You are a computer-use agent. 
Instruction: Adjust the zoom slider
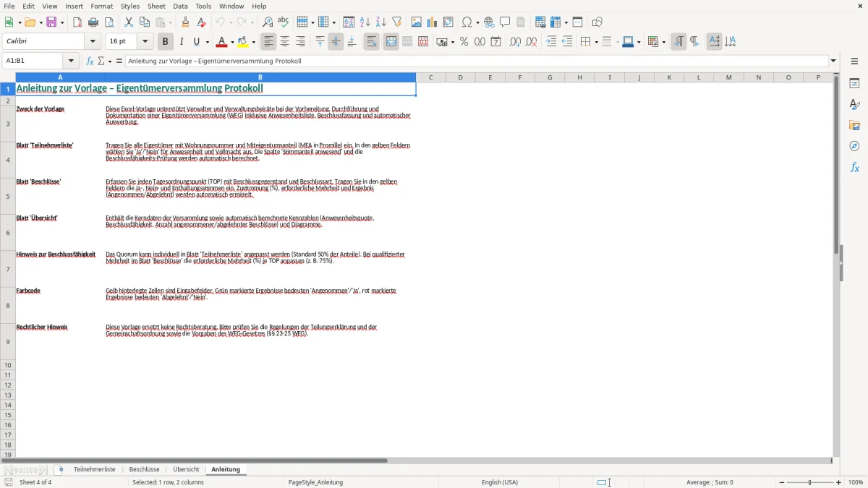pos(809,482)
